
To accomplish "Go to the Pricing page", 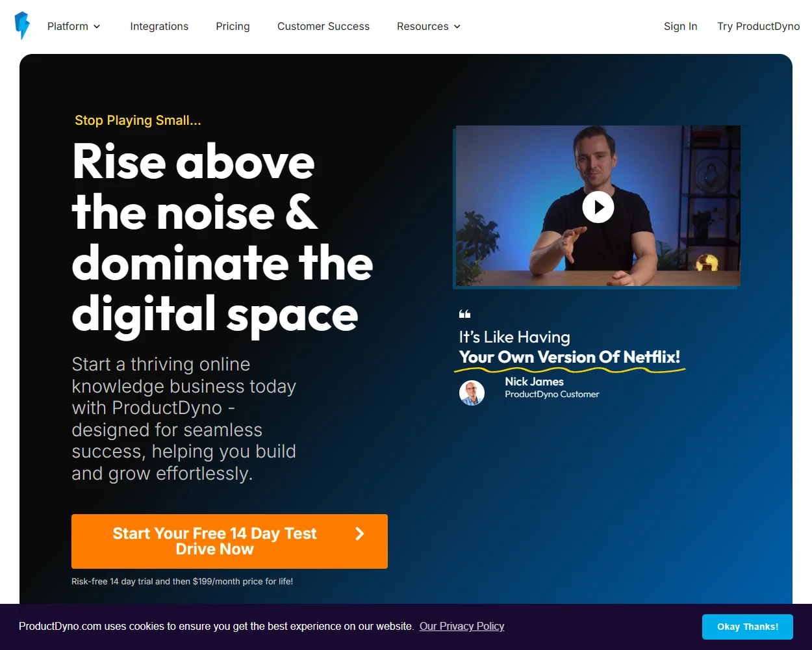I will (233, 26).
